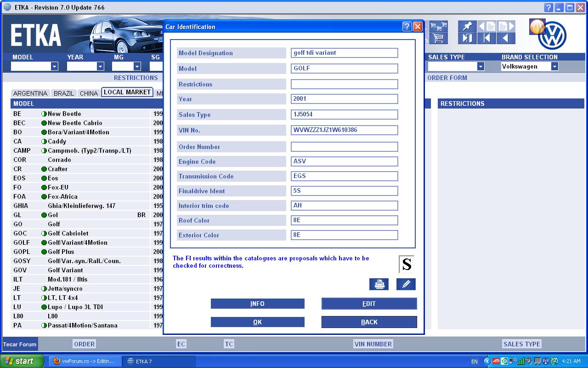The image size is (588, 368).
Task: Click the EC status bar label
Action: 181,344
